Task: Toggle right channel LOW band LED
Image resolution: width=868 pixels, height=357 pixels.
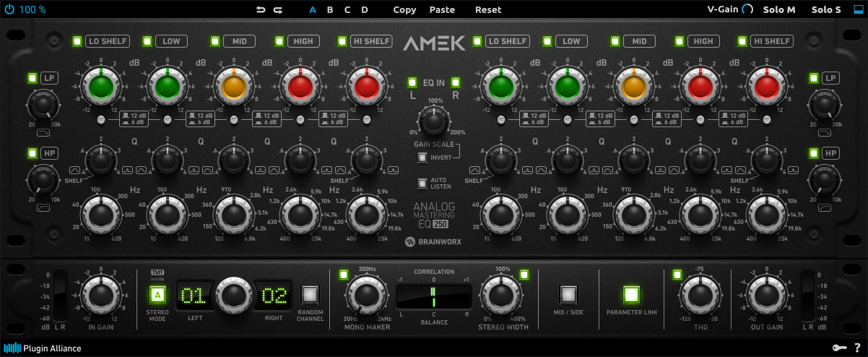Action: [547, 41]
